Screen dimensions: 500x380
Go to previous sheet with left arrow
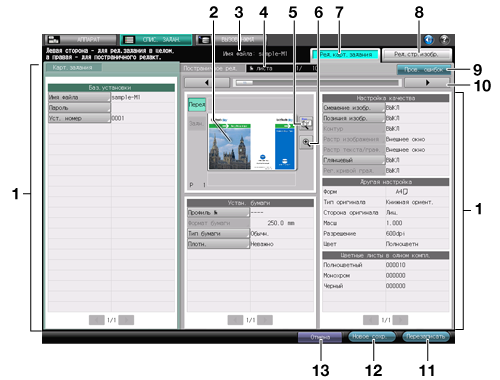coord(207,82)
